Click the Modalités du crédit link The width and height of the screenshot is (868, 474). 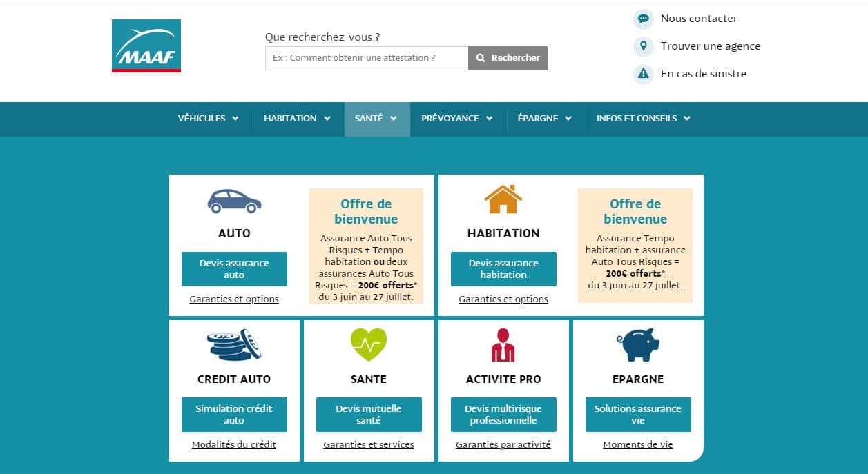(234, 444)
